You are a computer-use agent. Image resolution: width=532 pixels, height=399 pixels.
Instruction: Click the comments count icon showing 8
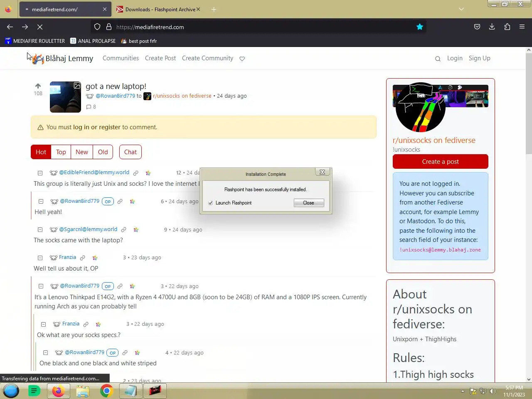click(x=91, y=107)
